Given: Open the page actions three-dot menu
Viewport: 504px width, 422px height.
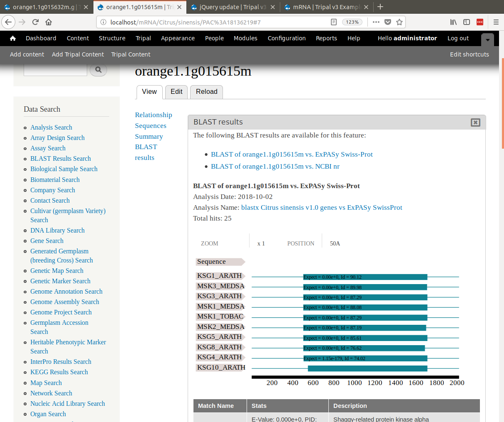Looking at the screenshot, I should [376, 22].
